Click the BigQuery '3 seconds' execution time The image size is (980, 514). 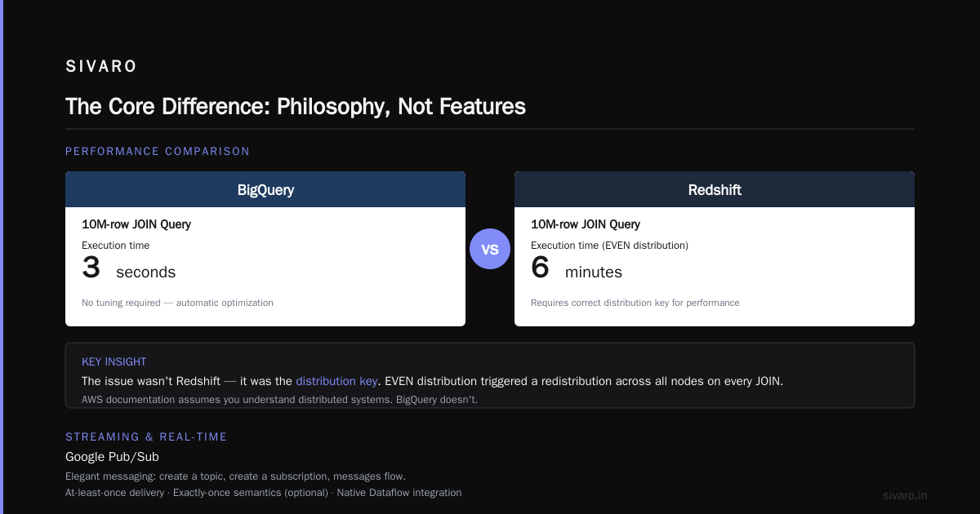coord(129,269)
